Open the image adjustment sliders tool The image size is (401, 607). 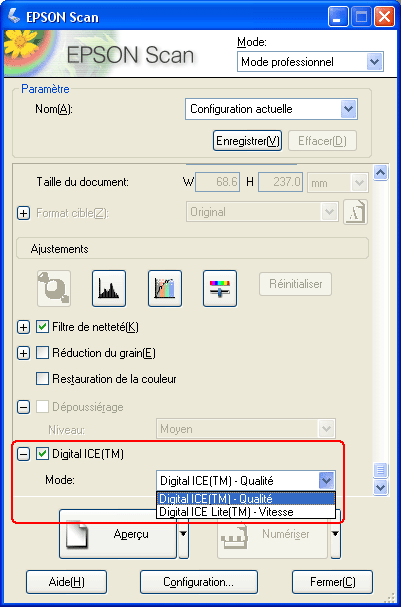tap(220, 288)
